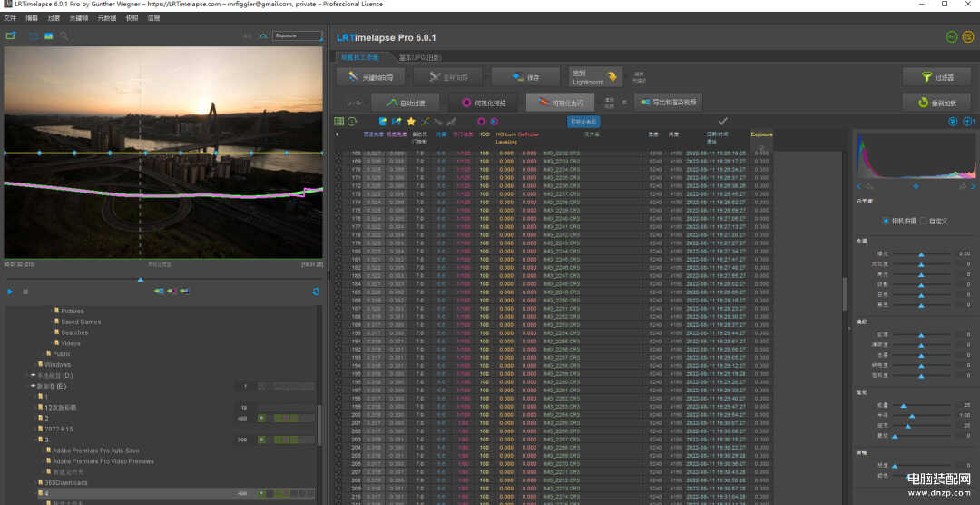Click the blue refresh icon below the preview

pos(316,292)
